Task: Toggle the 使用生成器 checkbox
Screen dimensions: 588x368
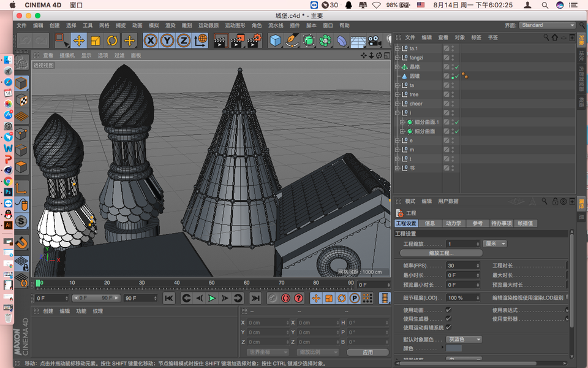Action: (448, 319)
